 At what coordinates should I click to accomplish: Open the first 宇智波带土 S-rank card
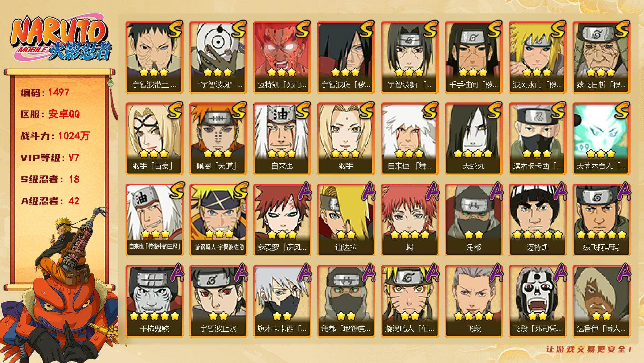coord(154,57)
